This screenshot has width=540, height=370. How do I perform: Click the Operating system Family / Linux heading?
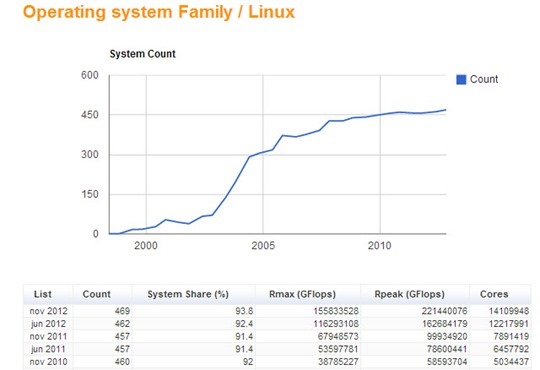(159, 12)
